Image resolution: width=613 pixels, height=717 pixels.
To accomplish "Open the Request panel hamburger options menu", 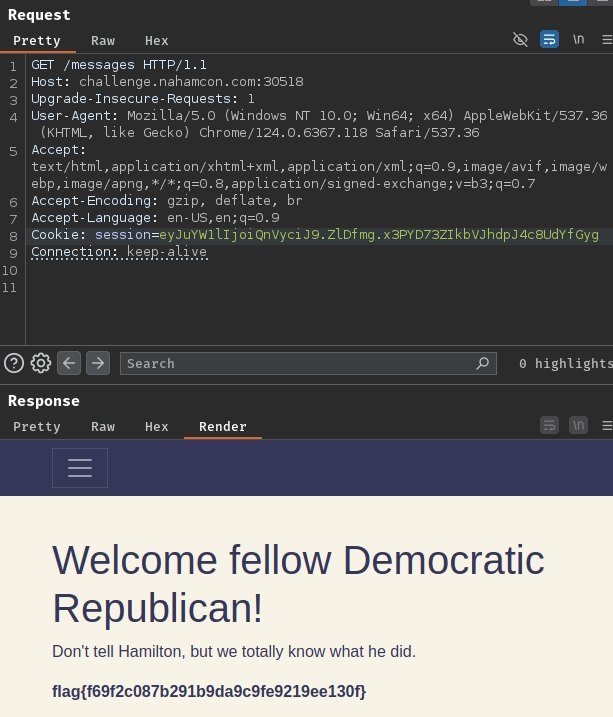I will [x=606, y=39].
